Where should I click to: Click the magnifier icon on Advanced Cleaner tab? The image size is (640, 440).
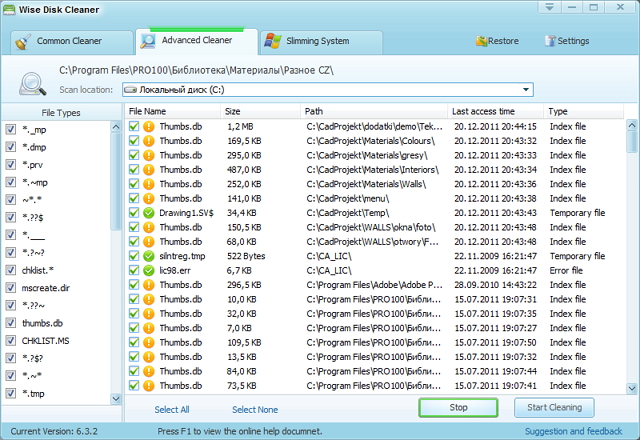148,41
